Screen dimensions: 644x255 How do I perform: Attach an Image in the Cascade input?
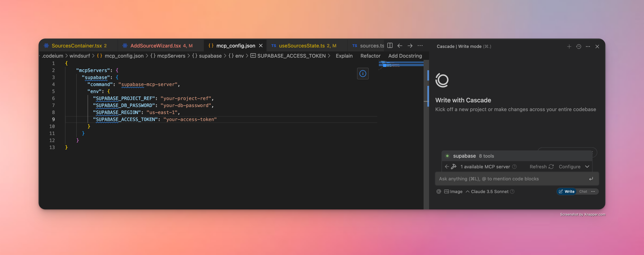point(453,191)
